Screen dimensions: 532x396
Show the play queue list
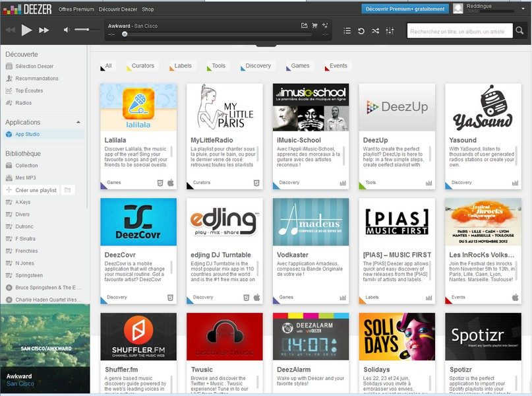coord(347,31)
